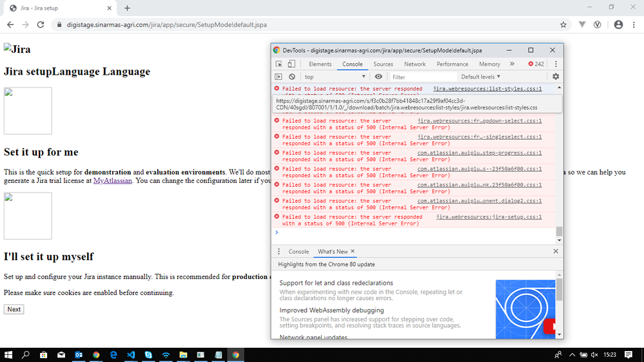This screenshot has width=644, height=362.
Task: Go forward using the browser arrow
Action: (26, 24)
